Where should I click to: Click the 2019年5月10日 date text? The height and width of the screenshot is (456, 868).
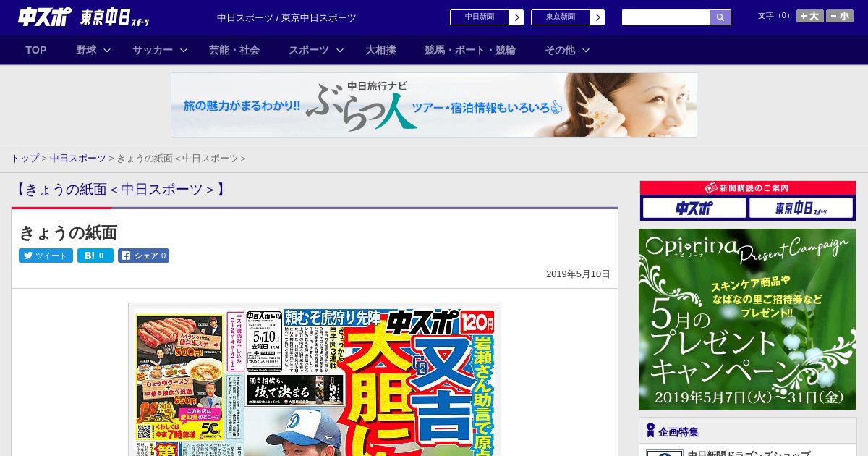point(578,274)
